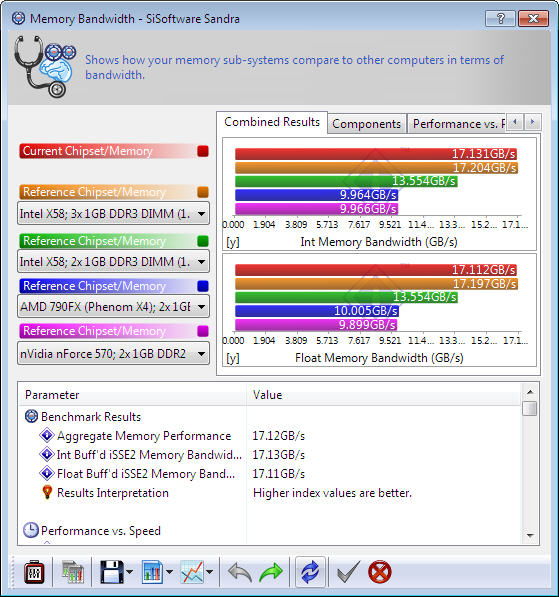Click the 9.899GB/s magenta Float bar
This screenshot has width=559, height=597.
coord(316,325)
